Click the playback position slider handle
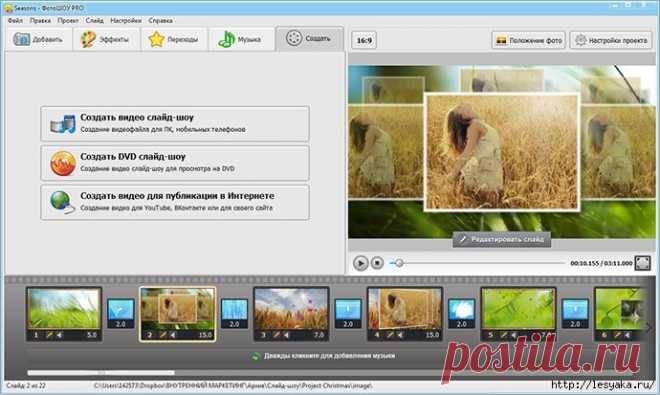The width and height of the screenshot is (660, 395). tap(399, 263)
